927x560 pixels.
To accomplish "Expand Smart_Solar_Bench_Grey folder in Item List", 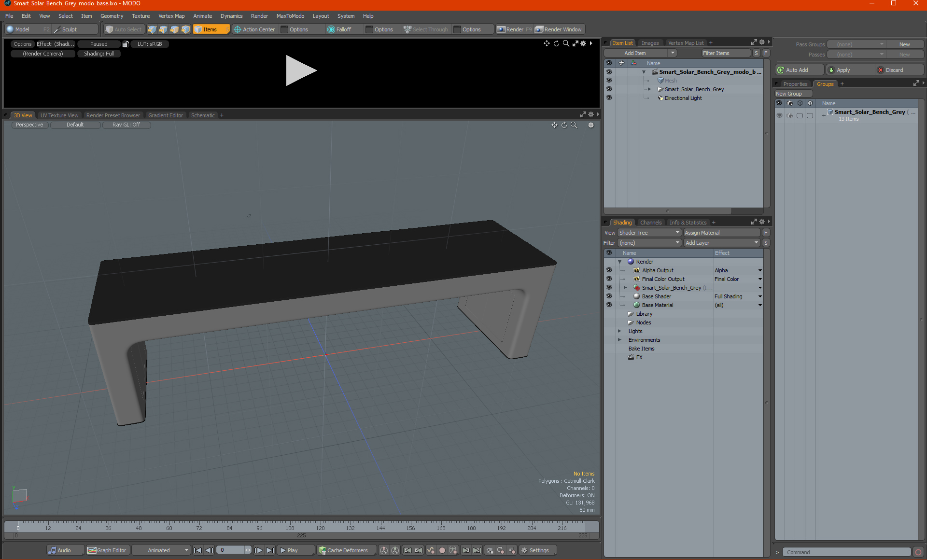I will coord(649,89).
